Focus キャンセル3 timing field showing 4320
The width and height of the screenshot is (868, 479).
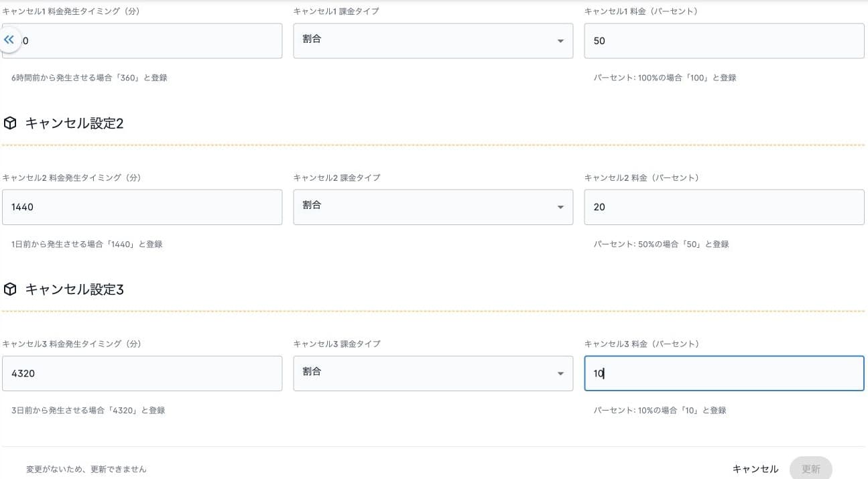[x=142, y=373]
